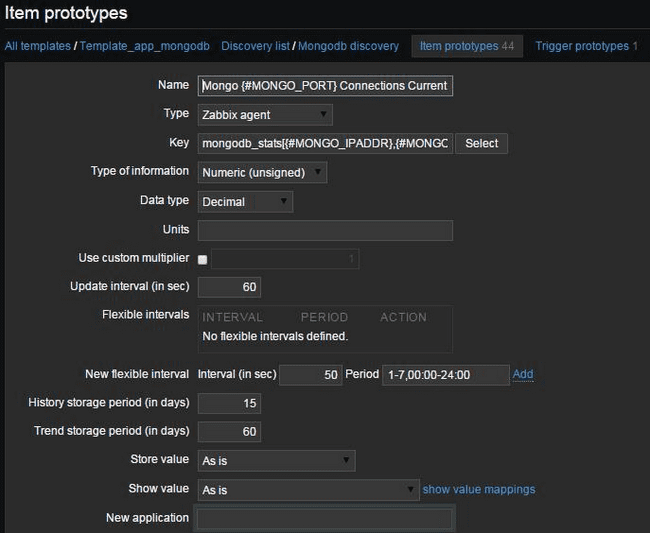Click the Select button next to Key
The height and width of the screenshot is (533, 652).
tap(481, 144)
